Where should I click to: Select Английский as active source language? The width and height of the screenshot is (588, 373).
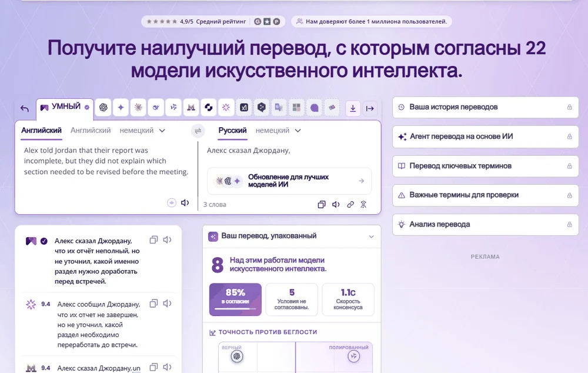pyautogui.click(x=41, y=131)
